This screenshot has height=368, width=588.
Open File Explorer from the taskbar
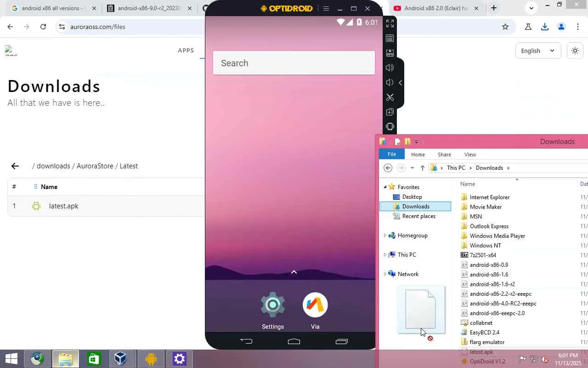point(66,359)
